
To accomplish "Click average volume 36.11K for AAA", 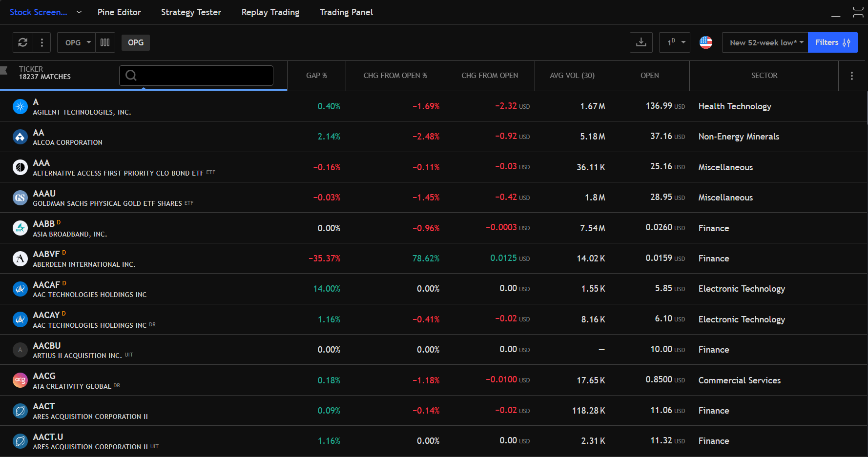I will tap(591, 167).
